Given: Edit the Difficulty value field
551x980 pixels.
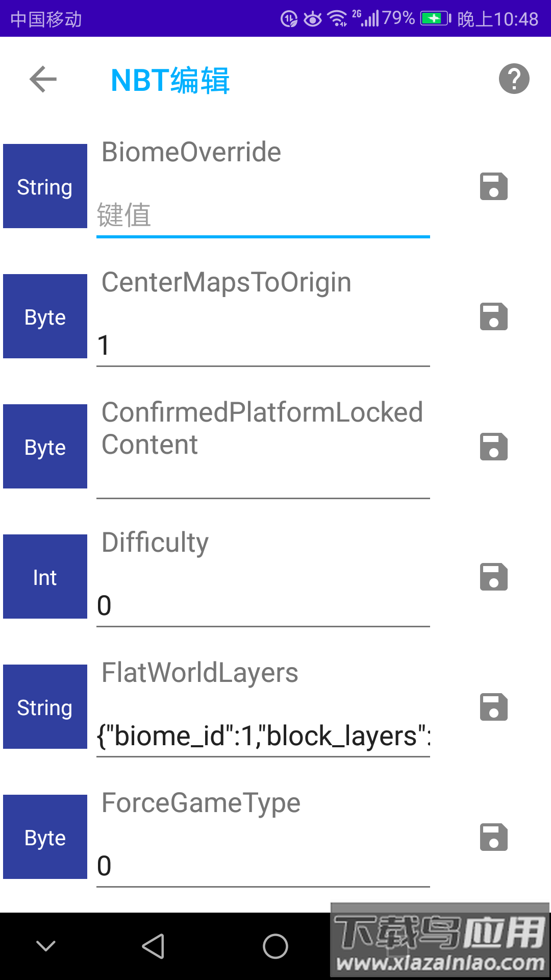Looking at the screenshot, I should [x=263, y=606].
